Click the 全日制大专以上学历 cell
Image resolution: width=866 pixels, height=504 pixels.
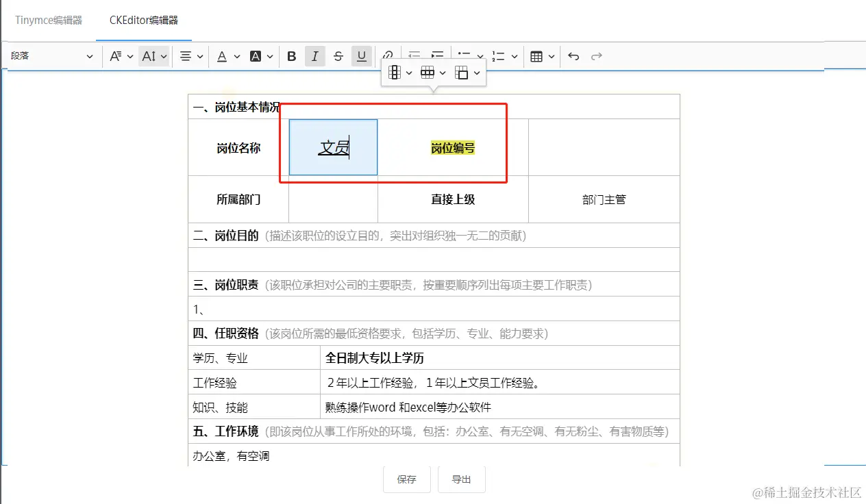500,358
